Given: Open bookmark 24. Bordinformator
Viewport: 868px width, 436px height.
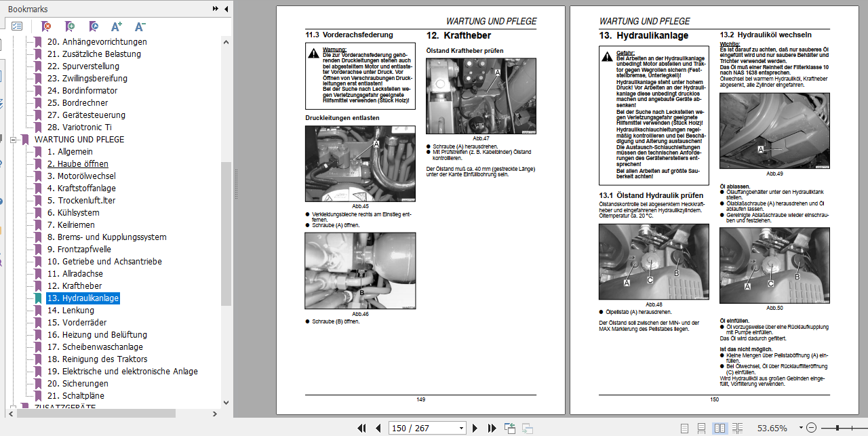Looking at the screenshot, I should tap(83, 91).
